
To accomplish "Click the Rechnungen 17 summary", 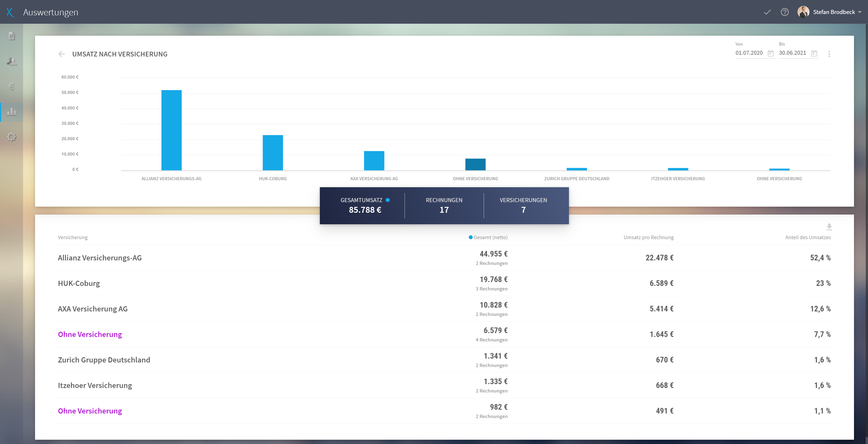I will click(x=444, y=205).
